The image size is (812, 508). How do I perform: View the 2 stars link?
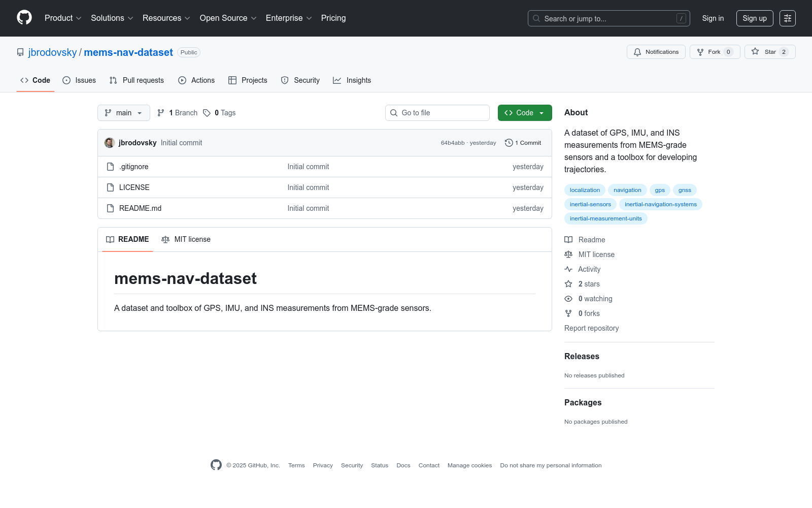pyautogui.click(x=583, y=284)
